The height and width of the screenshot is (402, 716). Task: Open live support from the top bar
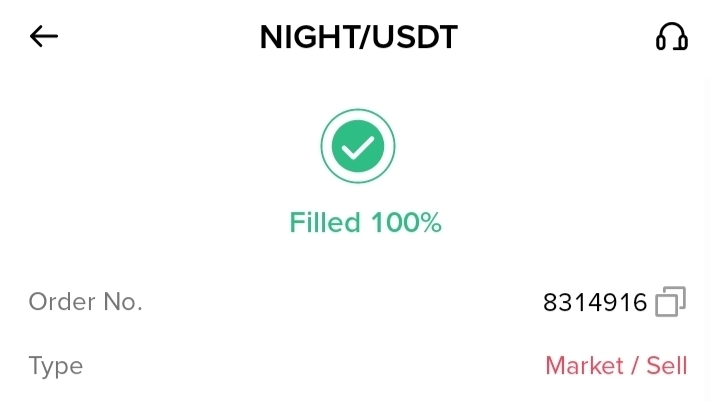(x=671, y=37)
